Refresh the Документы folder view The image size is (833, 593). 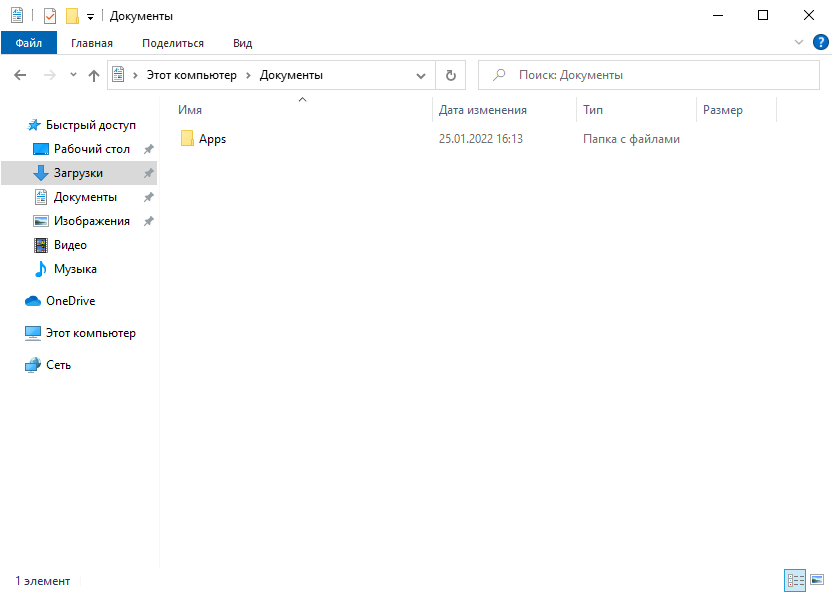click(450, 75)
